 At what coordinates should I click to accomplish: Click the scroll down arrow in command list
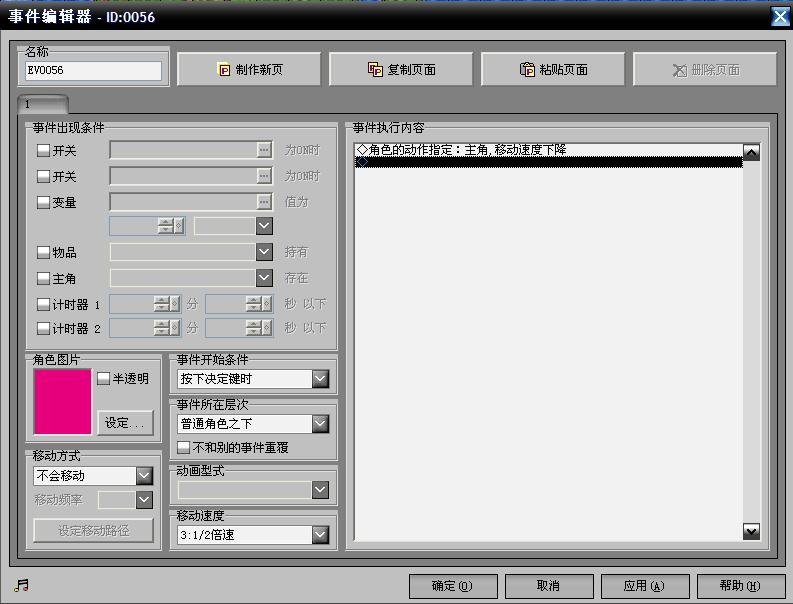[x=751, y=531]
